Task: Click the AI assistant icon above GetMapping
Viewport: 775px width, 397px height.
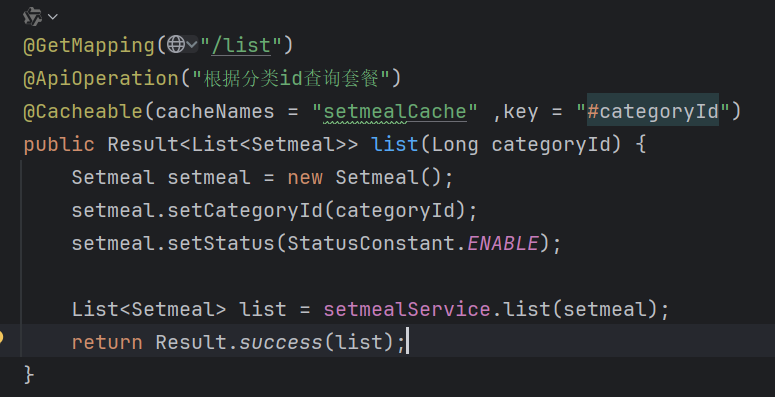Action: click(33, 17)
